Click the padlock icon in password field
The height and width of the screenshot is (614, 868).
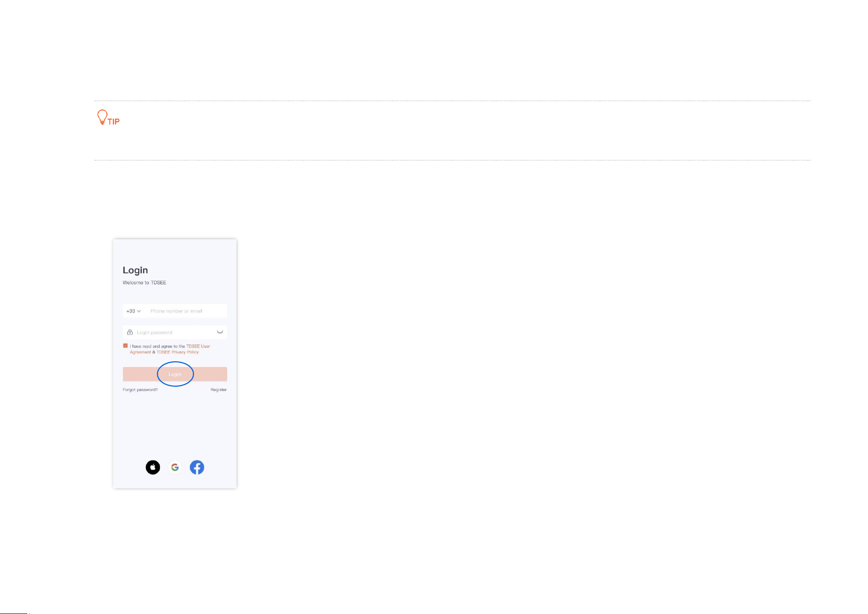(x=130, y=332)
